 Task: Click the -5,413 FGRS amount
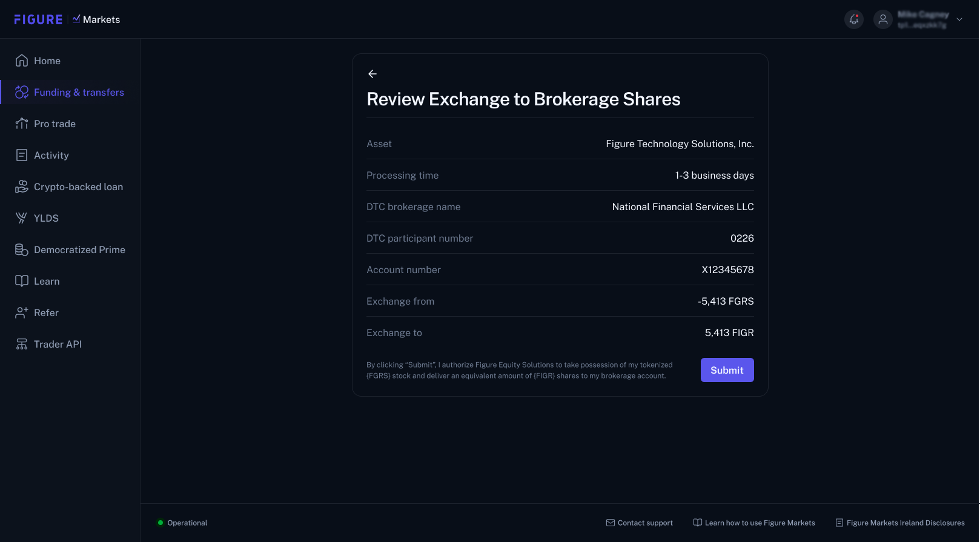[726, 301]
